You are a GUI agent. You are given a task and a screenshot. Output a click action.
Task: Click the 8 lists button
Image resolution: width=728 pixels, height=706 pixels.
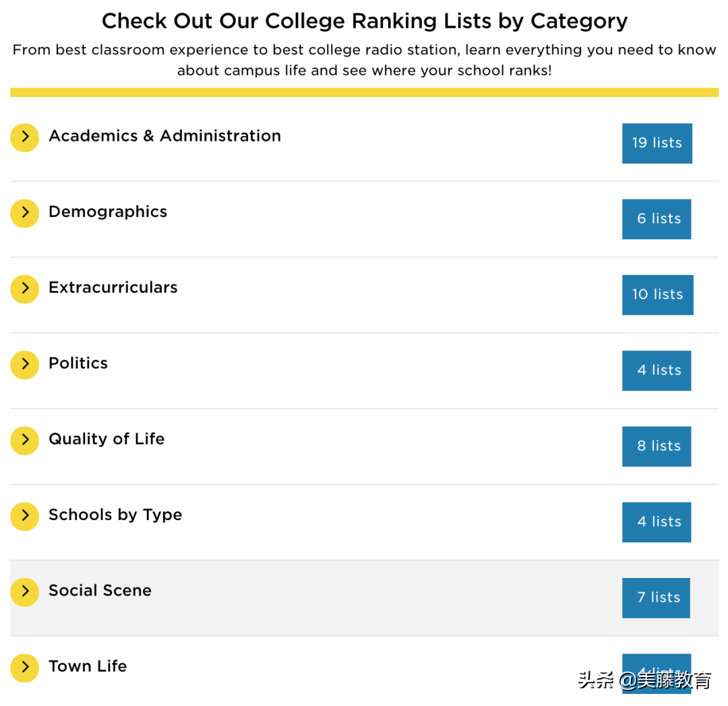coord(657,446)
